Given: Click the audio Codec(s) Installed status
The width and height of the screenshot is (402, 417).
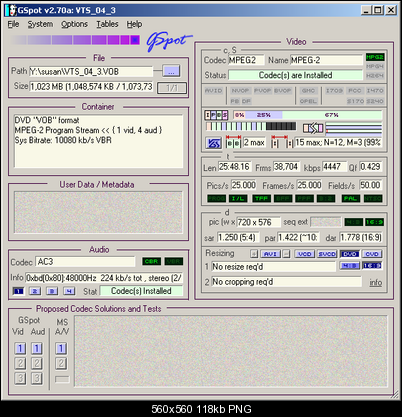Looking at the screenshot, I should point(141,291).
